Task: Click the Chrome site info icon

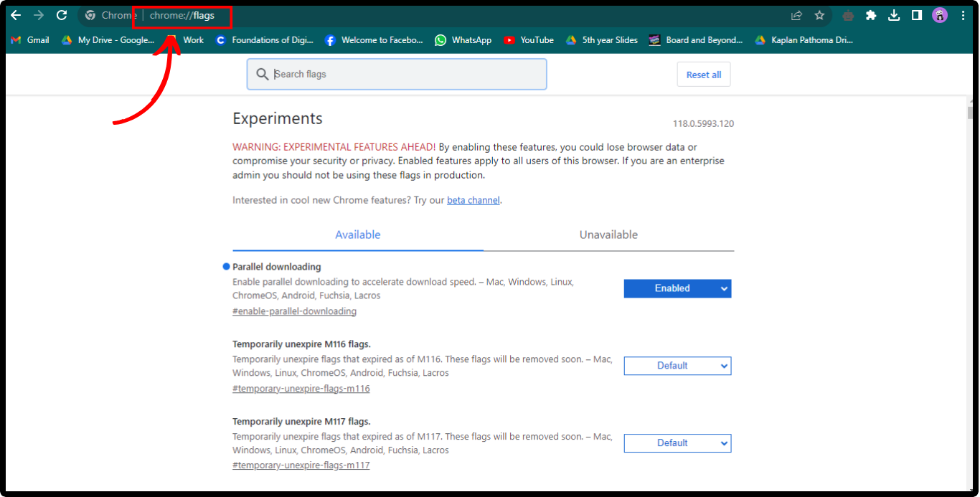Action: 90,15
